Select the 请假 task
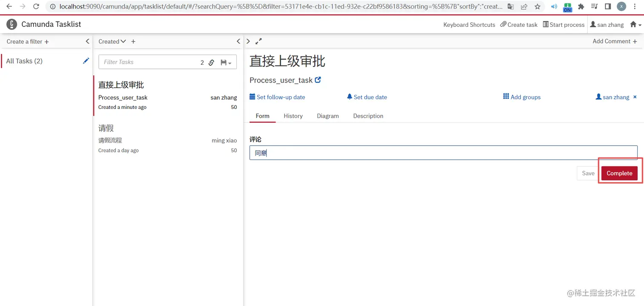Viewport: 644px width, 306px height. [167, 139]
